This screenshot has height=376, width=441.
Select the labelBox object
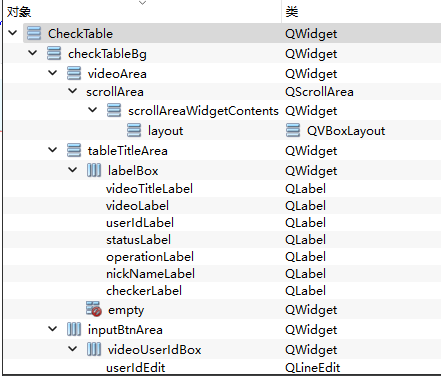133,171
